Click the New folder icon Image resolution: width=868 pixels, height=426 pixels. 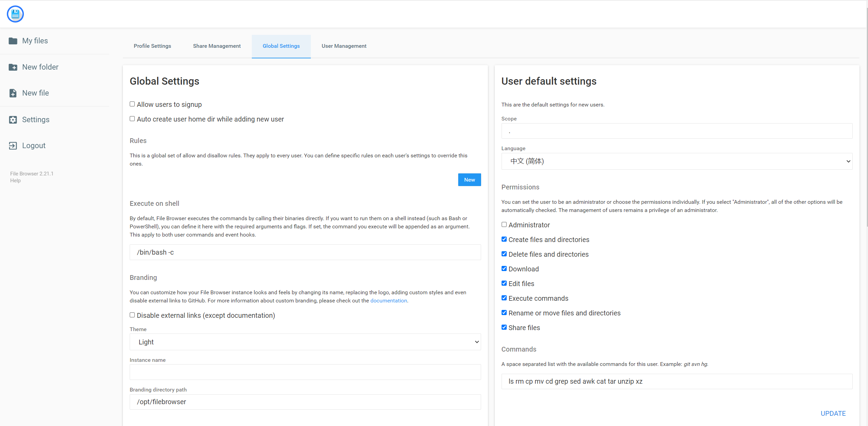(x=13, y=67)
